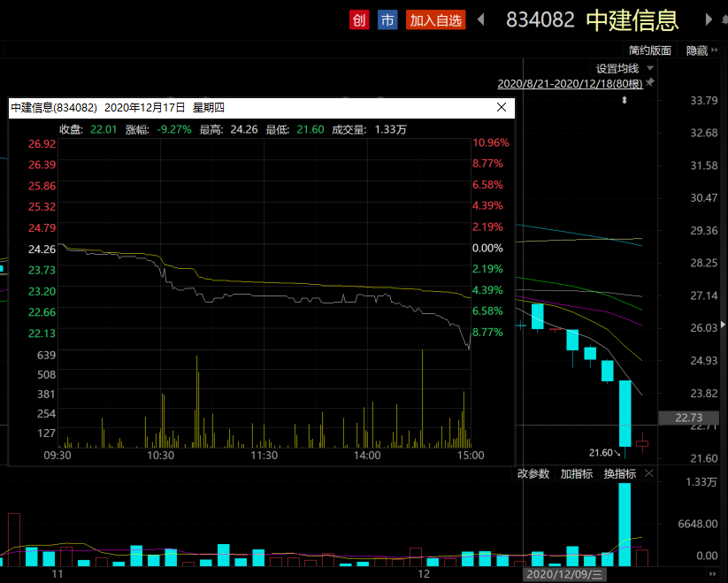Close the volume indicator panel

[x=649, y=474]
